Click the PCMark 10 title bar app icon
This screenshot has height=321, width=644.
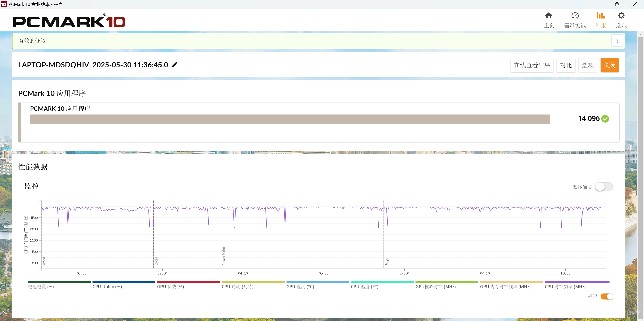pyautogui.click(x=4, y=4)
